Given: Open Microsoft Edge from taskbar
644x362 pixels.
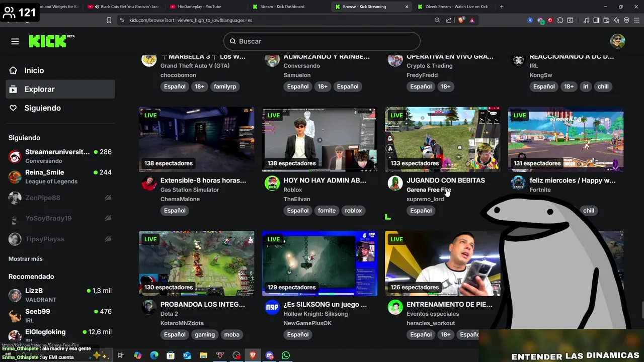Looking at the screenshot, I should pos(154,355).
